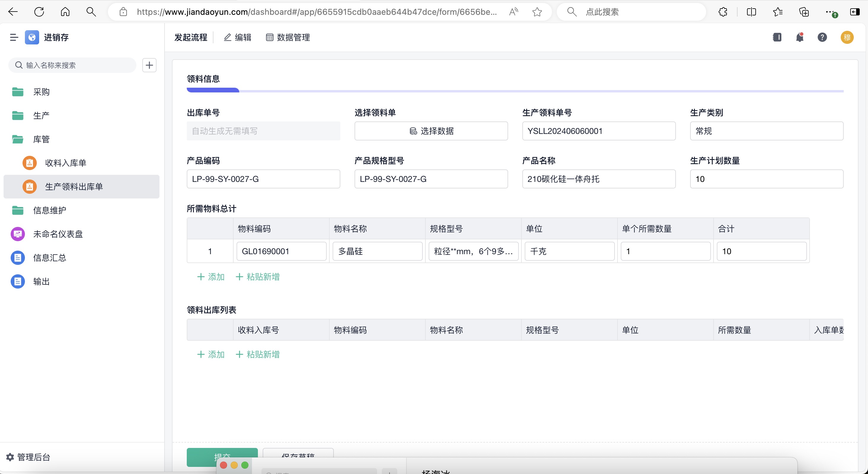
Task: Click the 未命名仪表盘 dashboard icon
Action: (x=17, y=234)
